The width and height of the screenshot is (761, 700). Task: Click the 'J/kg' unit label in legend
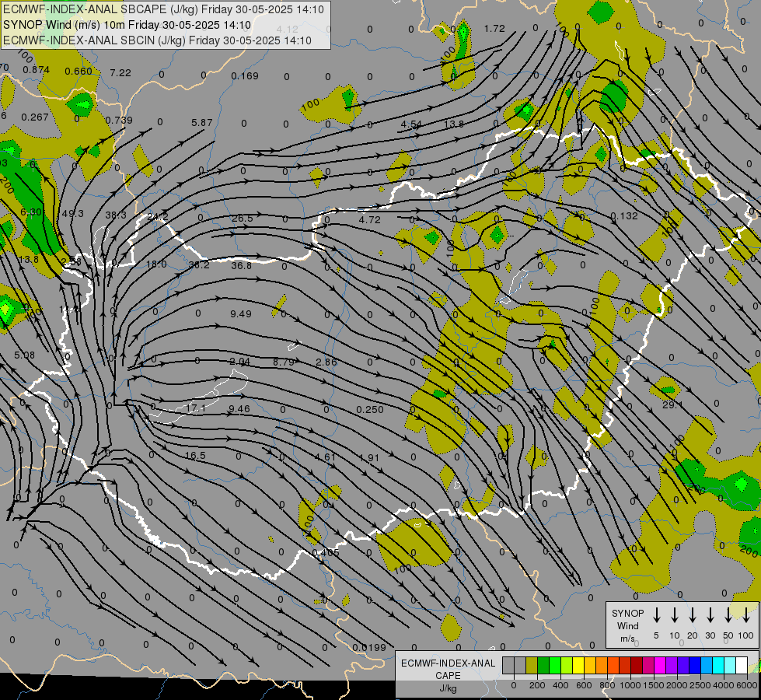[448, 688]
